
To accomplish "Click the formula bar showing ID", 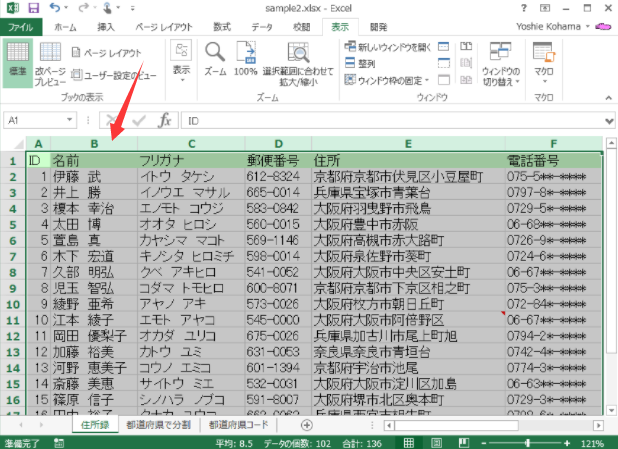I will coord(392,121).
